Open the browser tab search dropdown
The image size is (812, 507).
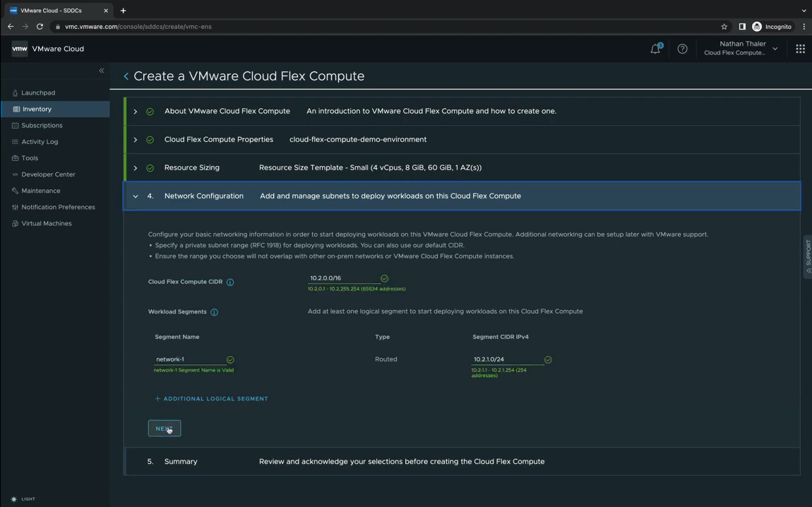coord(804,11)
